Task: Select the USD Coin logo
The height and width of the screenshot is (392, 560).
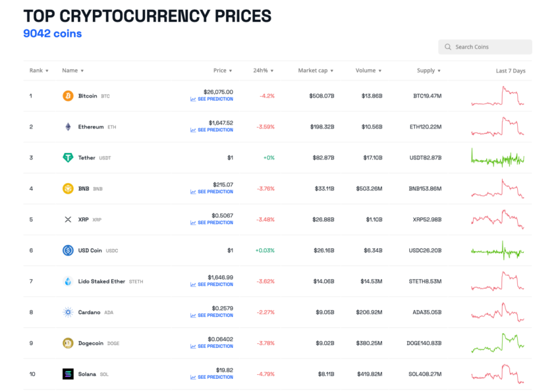Action: click(68, 250)
